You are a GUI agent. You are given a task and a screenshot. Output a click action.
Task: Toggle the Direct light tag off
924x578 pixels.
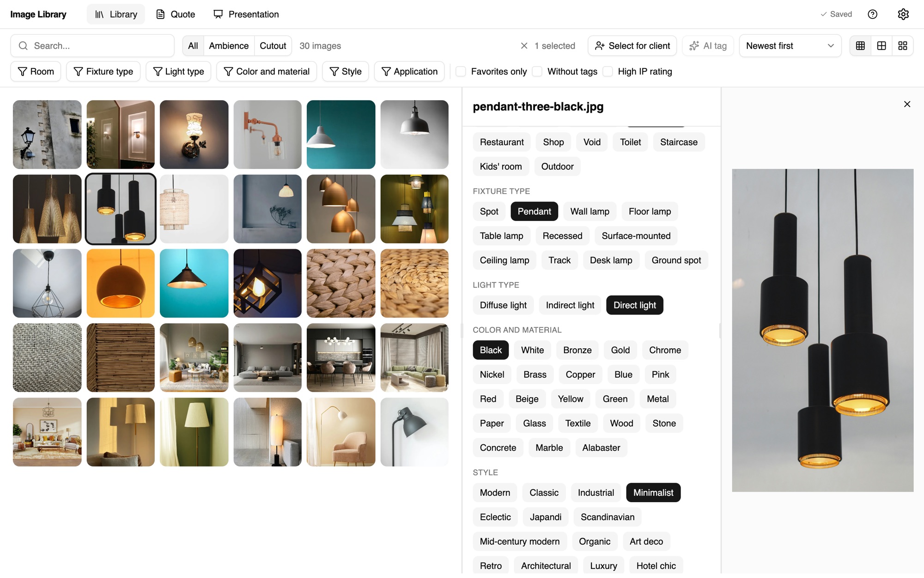[x=634, y=305]
